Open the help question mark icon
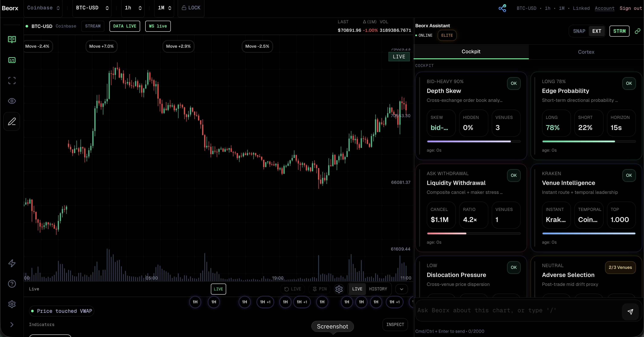644x337 pixels. [x=12, y=284]
